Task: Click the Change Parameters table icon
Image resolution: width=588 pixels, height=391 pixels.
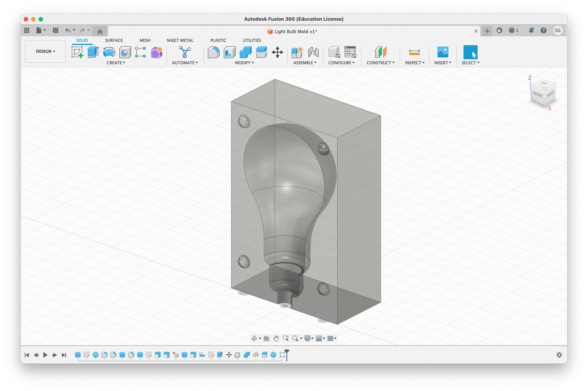Action: coord(350,52)
